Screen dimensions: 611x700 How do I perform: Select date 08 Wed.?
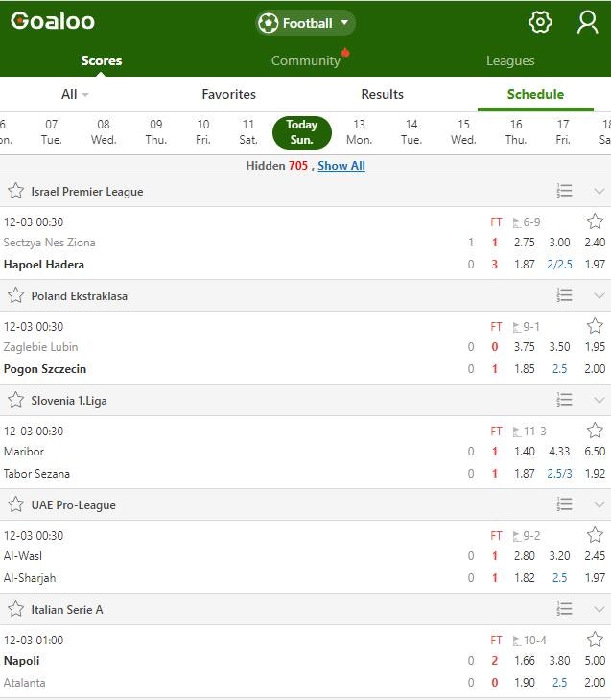(x=104, y=132)
